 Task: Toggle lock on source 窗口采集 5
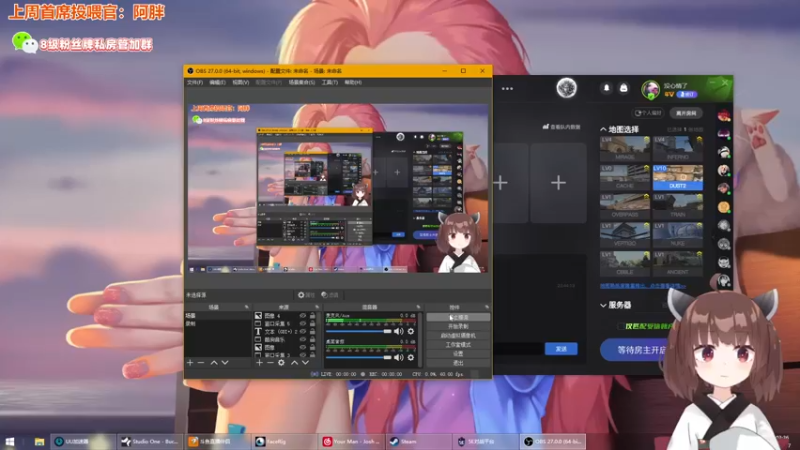312,323
